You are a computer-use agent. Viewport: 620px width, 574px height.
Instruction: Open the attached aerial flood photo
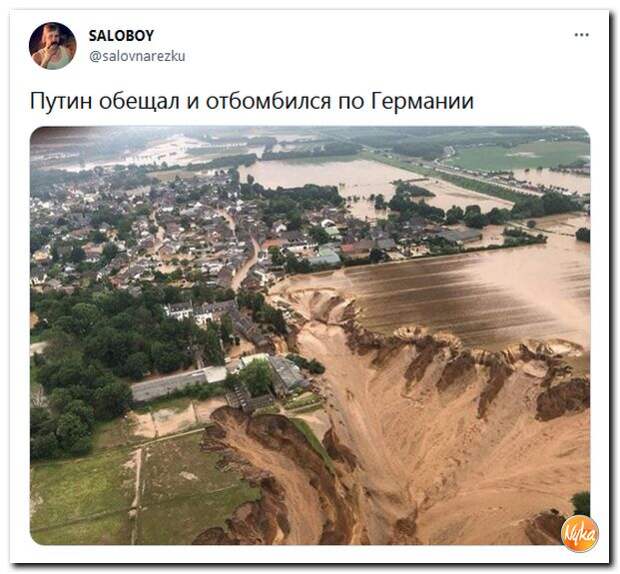pyautogui.click(x=310, y=335)
